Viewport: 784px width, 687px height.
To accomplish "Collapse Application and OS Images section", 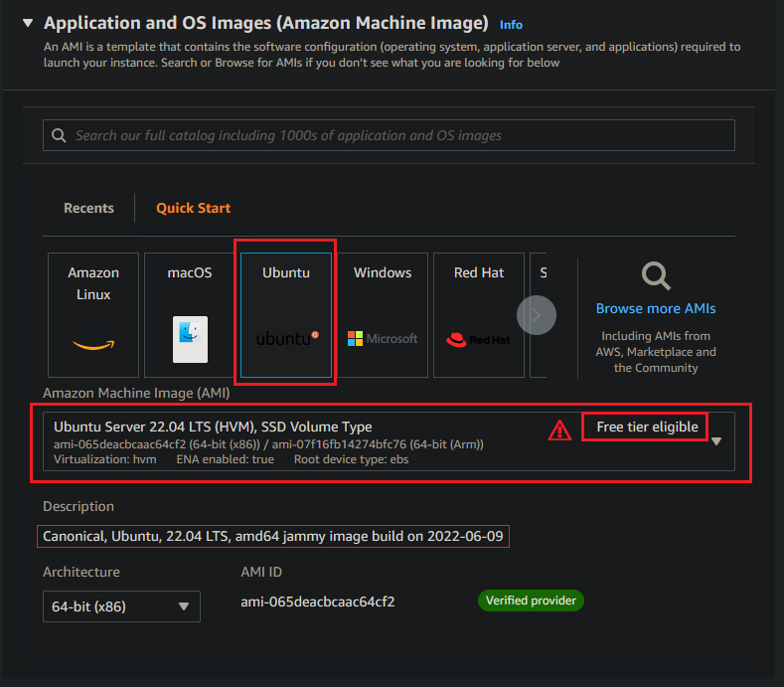I will 27,23.
